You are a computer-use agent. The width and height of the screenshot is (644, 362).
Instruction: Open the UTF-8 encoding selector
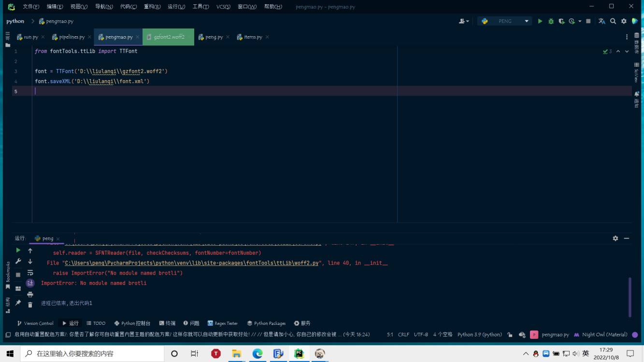click(x=421, y=334)
